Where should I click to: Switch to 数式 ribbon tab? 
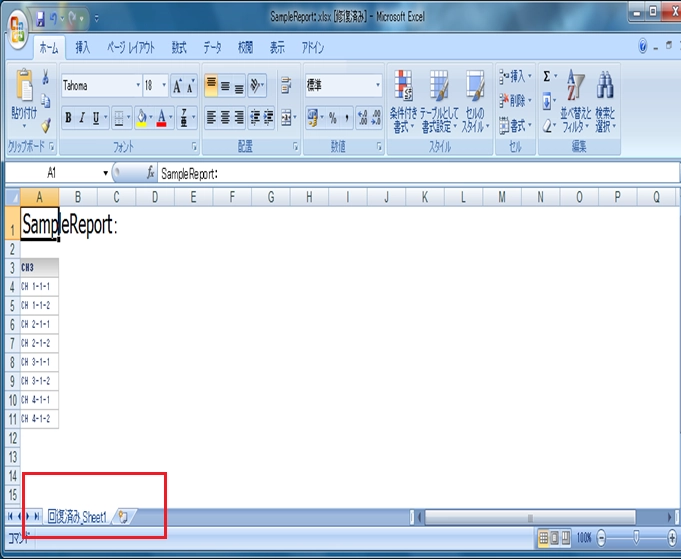179,48
